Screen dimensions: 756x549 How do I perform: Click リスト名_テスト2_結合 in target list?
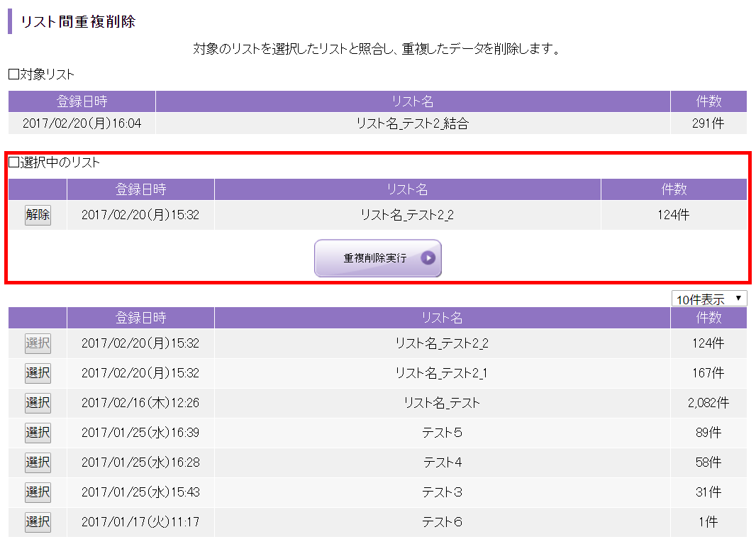click(412, 123)
